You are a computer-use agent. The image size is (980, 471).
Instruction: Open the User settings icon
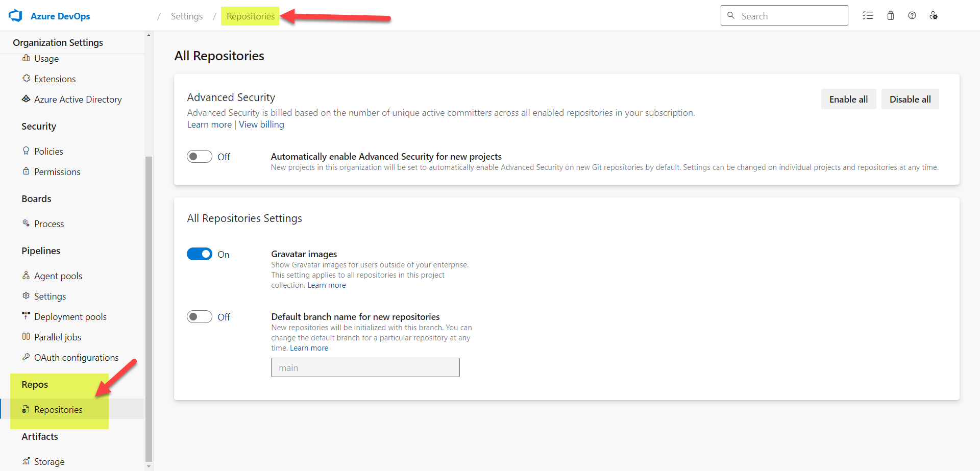(934, 16)
